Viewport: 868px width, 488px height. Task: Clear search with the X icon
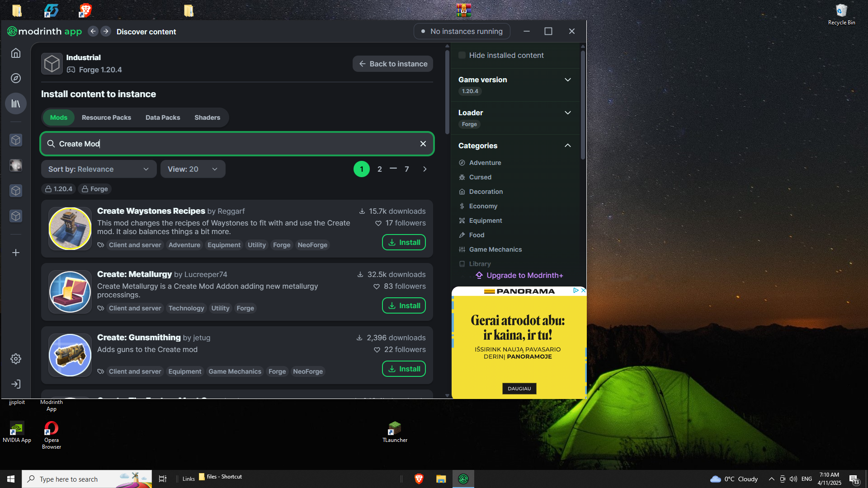click(423, 144)
